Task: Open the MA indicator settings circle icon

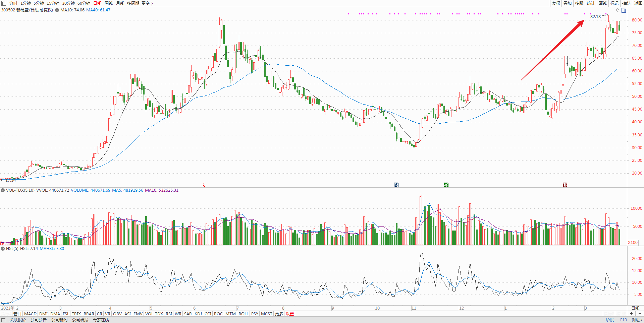Action: point(57,10)
